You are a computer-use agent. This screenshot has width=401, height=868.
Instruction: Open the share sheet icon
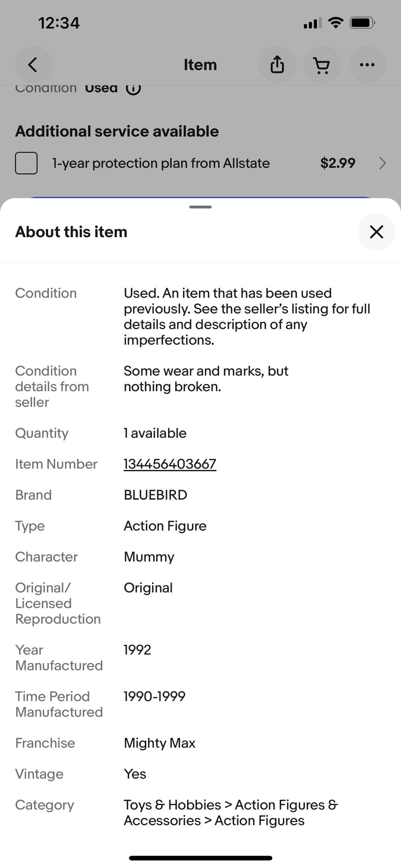coord(277,65)
